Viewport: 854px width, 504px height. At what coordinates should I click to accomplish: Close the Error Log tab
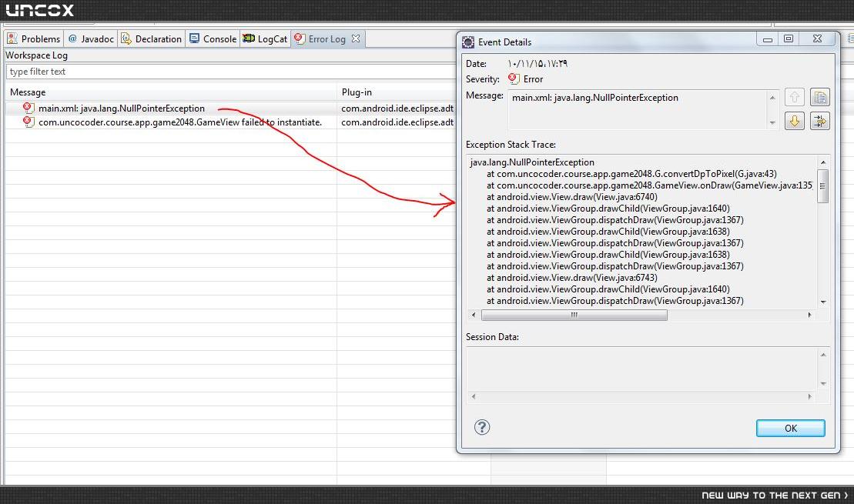(x=356, y=38)
